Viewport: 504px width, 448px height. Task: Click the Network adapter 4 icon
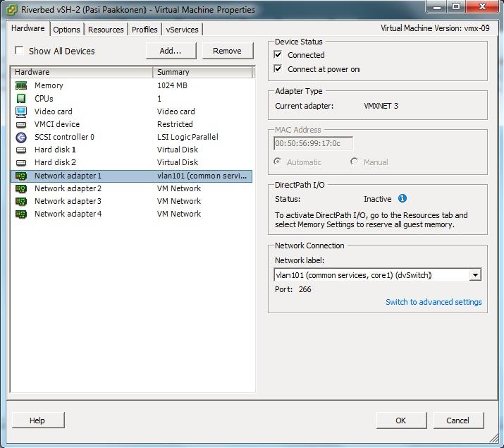(21, 214)
